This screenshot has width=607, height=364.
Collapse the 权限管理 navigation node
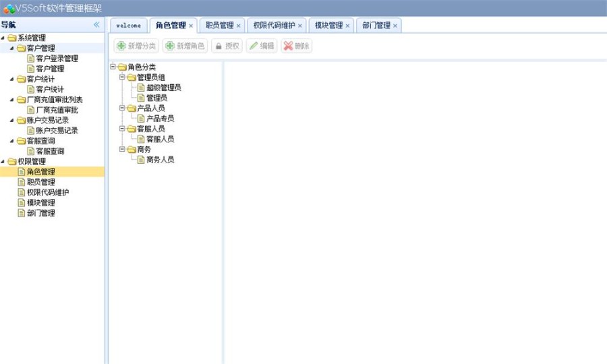[x=3, y=162]
